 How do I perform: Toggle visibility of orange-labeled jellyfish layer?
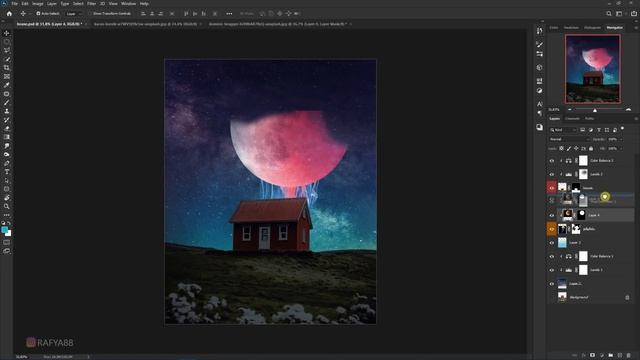point(551,229)
